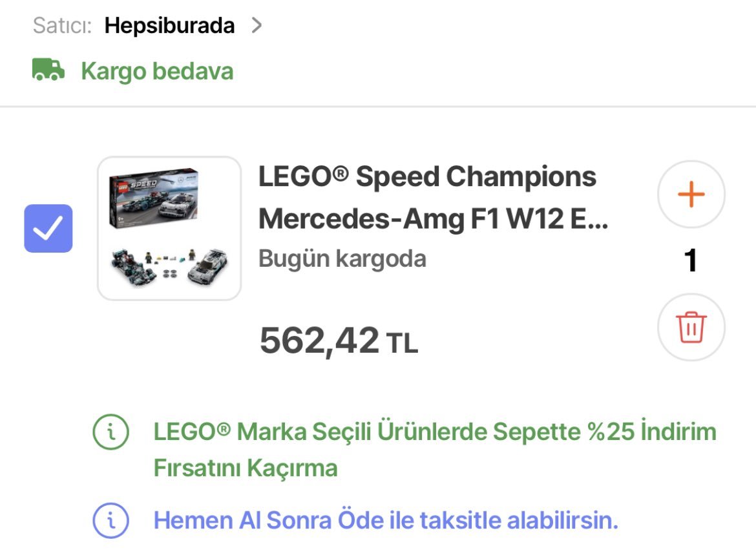Click the 'Fırsatını Kaçırma' campaign line
This screenshot has width=756, height=555.
[246, 468]
